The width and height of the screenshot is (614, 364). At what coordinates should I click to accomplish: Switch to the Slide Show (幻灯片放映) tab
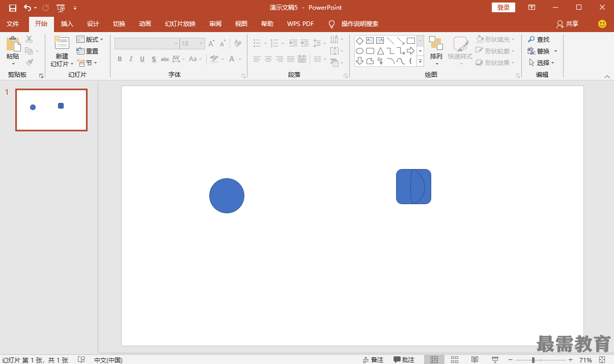click(x=180, y=24)
